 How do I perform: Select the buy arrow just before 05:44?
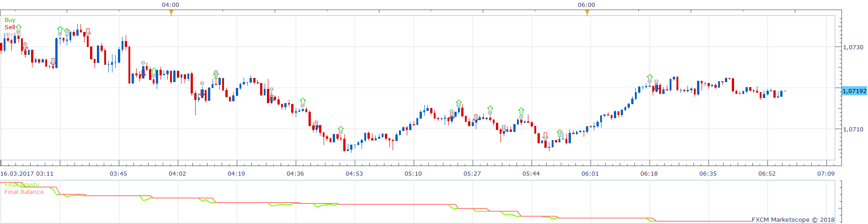point(521,111)
